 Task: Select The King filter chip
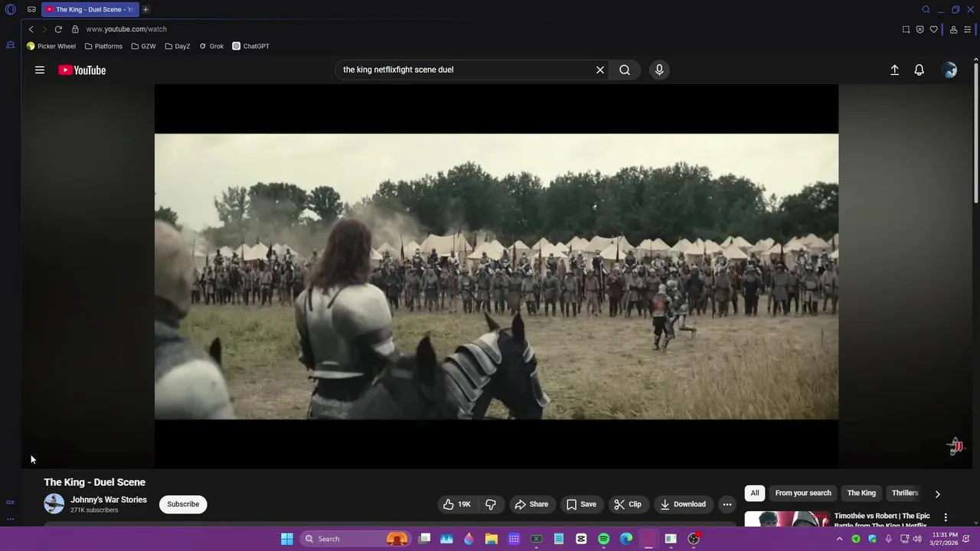(861, 493)
